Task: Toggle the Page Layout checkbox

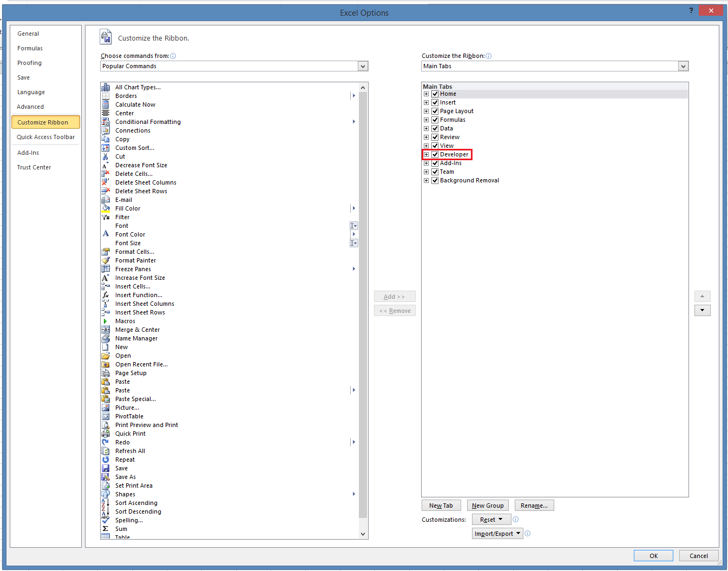Action: [435, 111]
